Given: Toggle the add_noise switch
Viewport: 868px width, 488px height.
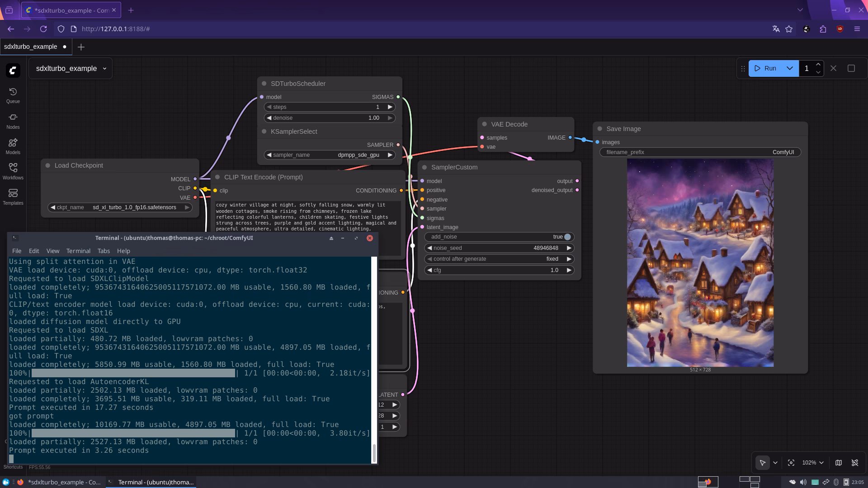Looking at the screenshot, I should tap(567, 237).
